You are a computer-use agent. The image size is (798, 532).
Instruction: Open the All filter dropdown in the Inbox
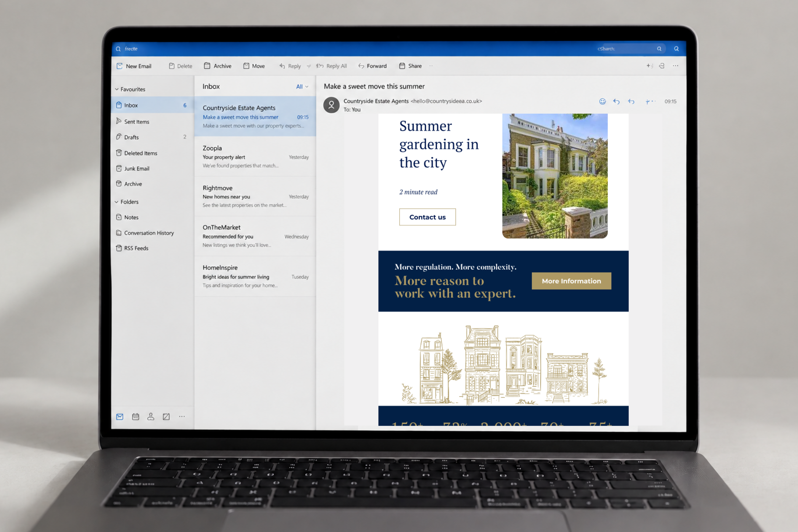(302, 86)
